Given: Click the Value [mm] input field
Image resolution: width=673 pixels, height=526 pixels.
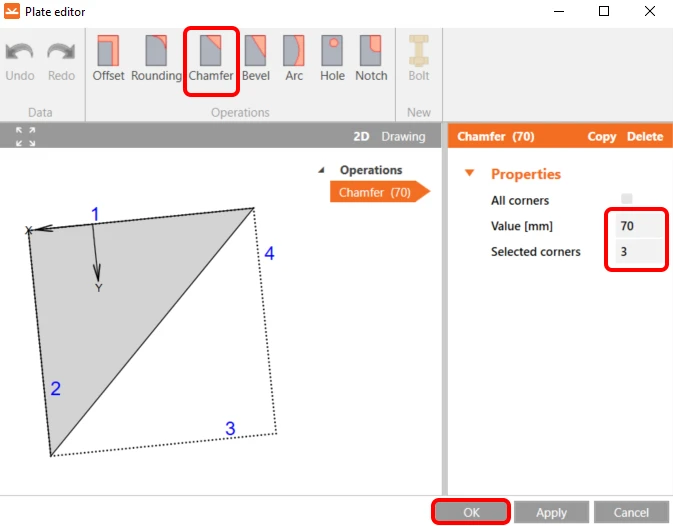Looking at the screenshot, I should click(x=638, y=226).
